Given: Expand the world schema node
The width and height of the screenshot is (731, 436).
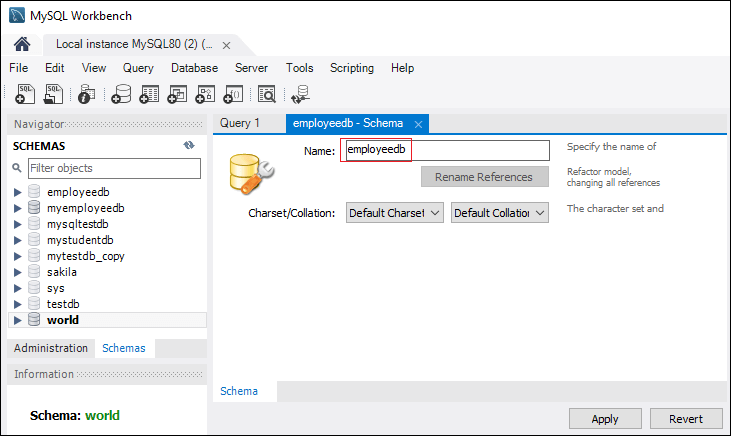Looking at the screenshot, I should [18, 320].
